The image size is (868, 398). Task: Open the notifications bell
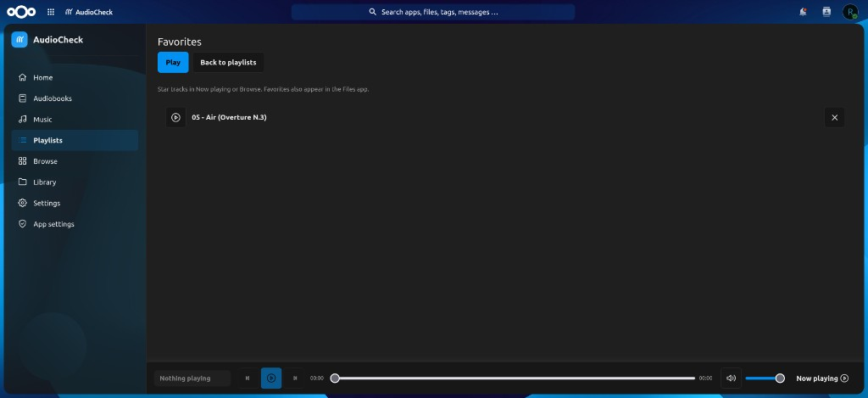coord(803,12)
